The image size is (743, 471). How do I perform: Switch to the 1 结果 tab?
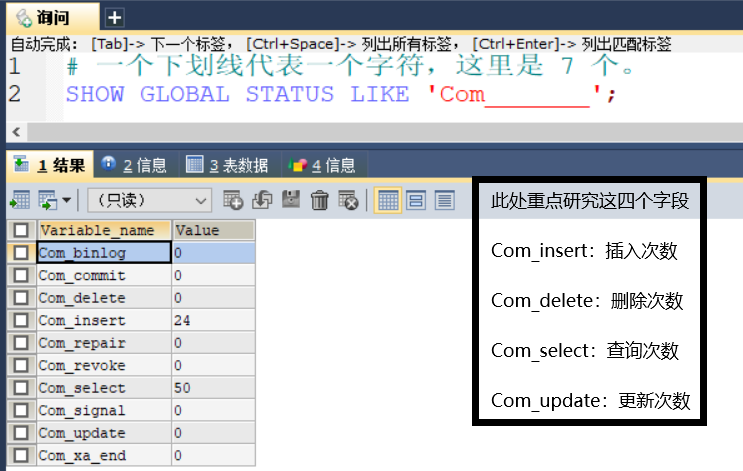click(x=50, y=165)
